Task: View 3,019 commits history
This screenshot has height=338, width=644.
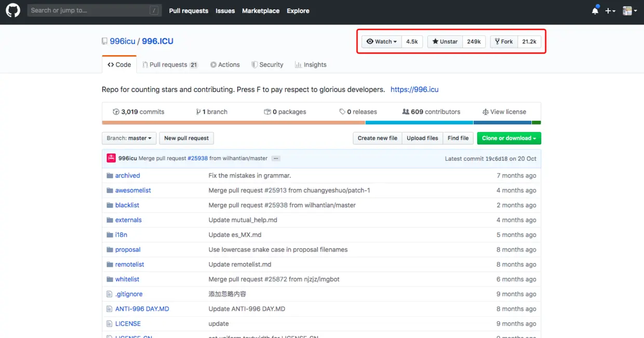Action: pyautogui.click(x=139, y=112)
